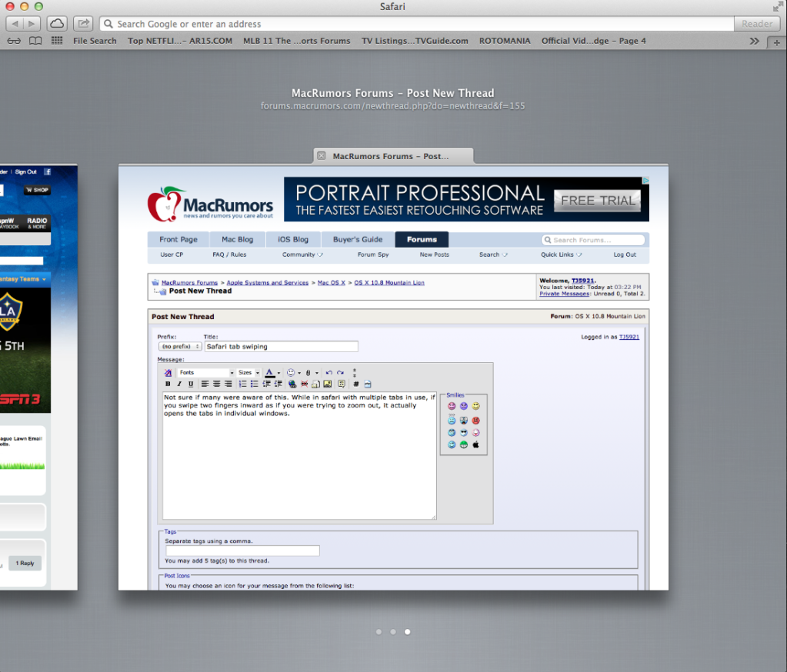Expand attachments dropdown arrow
The height and width of the screenshot is (672, 787).
(317, 373)
